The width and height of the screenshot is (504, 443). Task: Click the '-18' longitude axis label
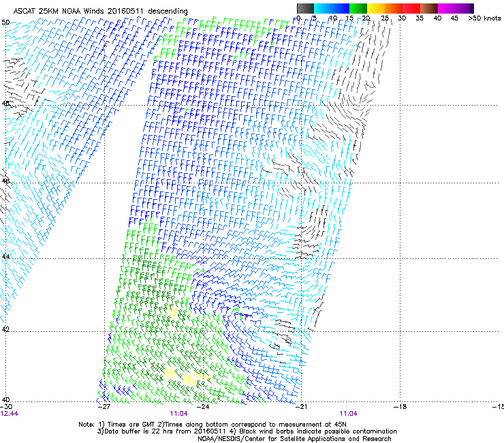pos(400,407)
